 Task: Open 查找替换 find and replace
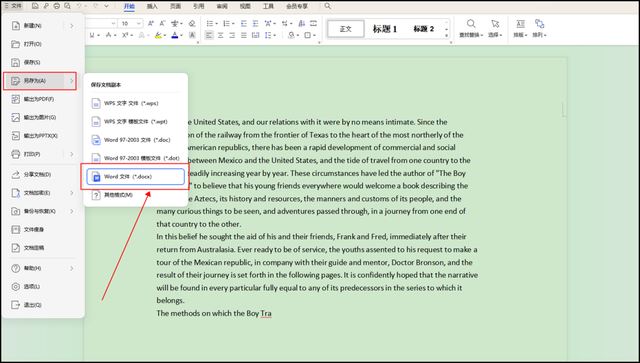click(x=471, y=29)
